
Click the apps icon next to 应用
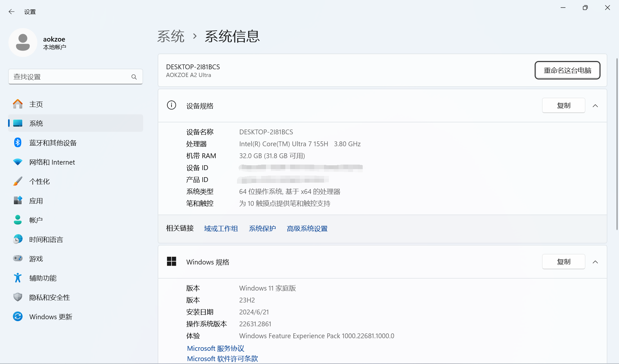18,200
